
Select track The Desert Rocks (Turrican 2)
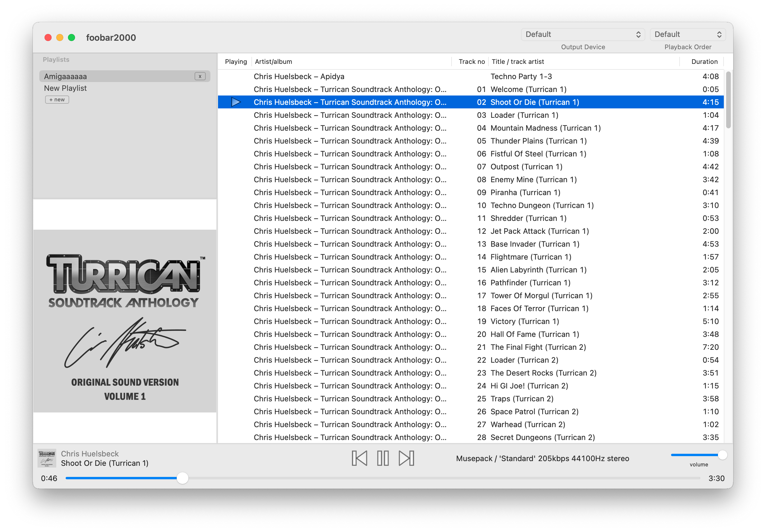(471, 373)
